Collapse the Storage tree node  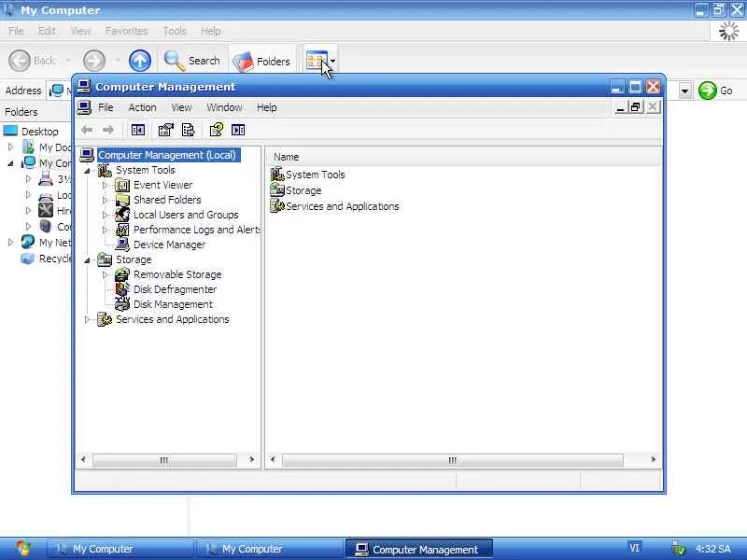[x=87, y=260]
